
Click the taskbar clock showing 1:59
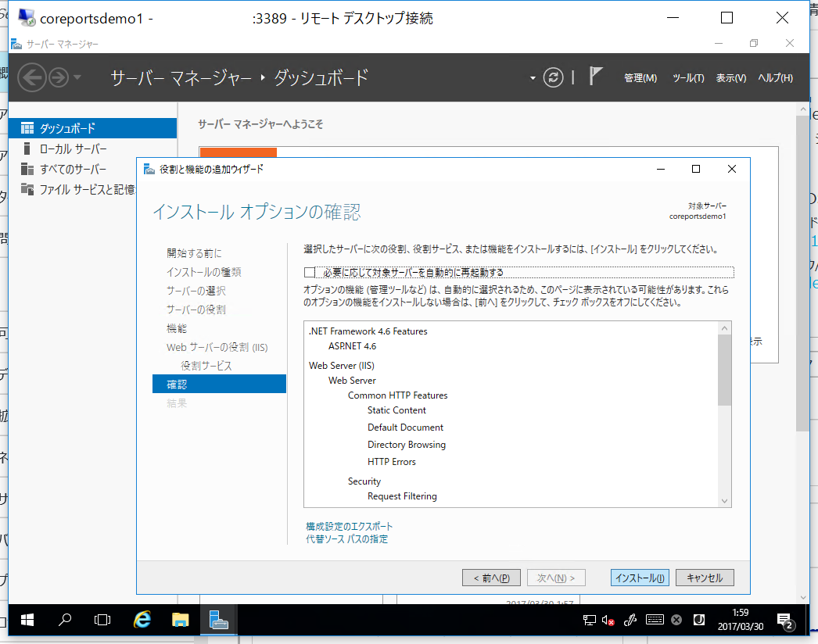pyautogui.click(x=741, y=620)
